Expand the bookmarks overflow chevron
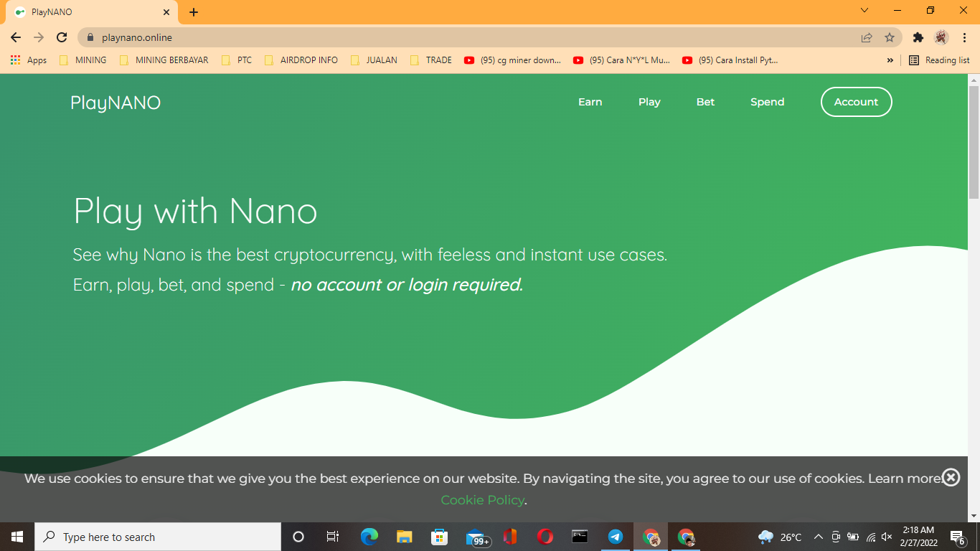980x551 pixels. (890, 60)
